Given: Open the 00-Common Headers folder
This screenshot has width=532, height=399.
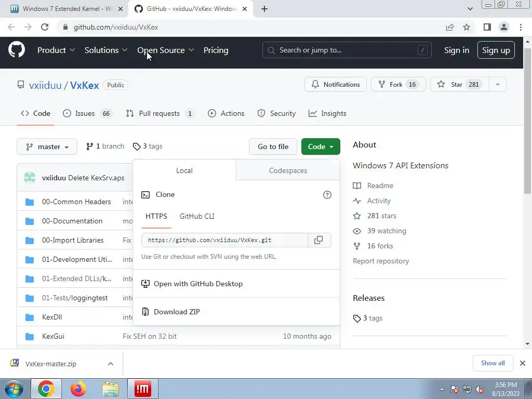Looking at the screenshot, I should (x=76, y=202).
